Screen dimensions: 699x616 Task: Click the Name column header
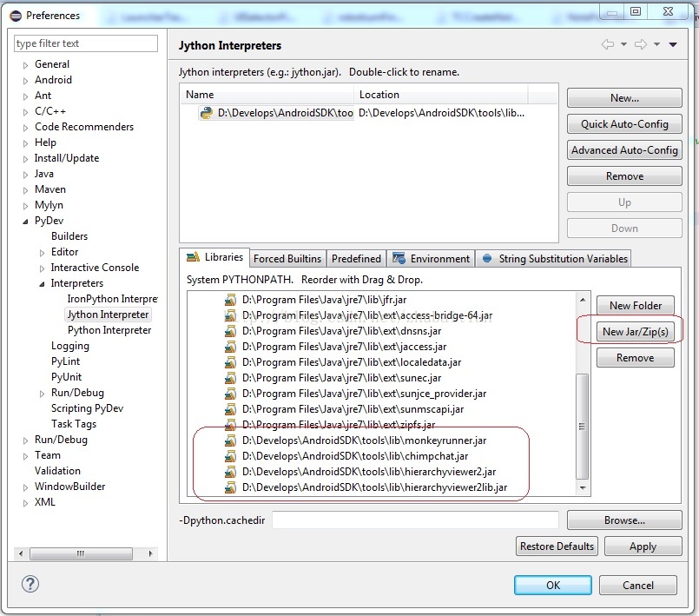[267, 95]
